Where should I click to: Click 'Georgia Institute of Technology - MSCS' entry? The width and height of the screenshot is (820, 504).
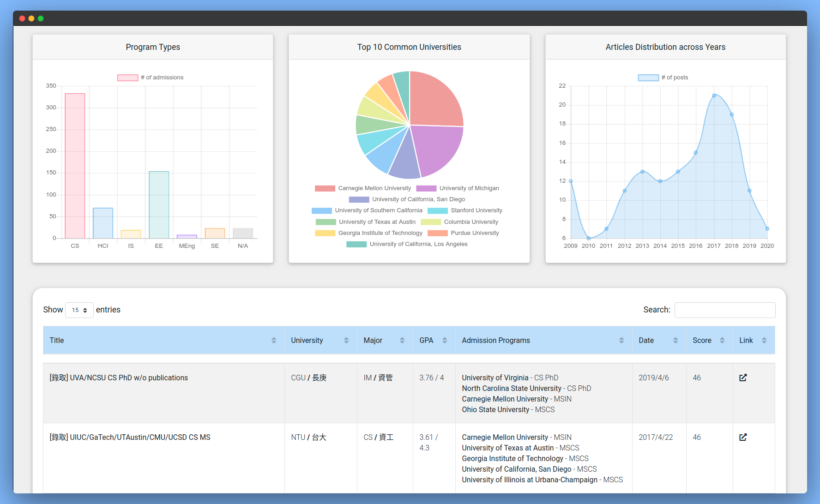[525, 459]
